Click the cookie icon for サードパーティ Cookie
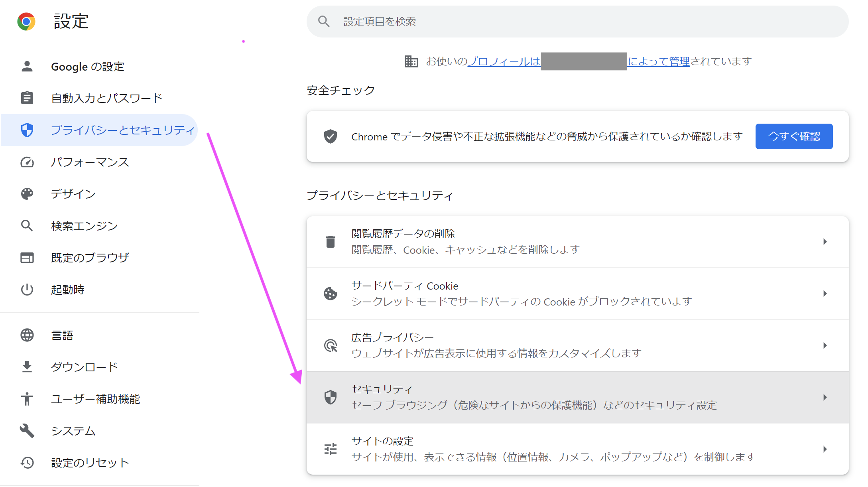The width and height of the screenshot is (868, 487). click(330, 294)
